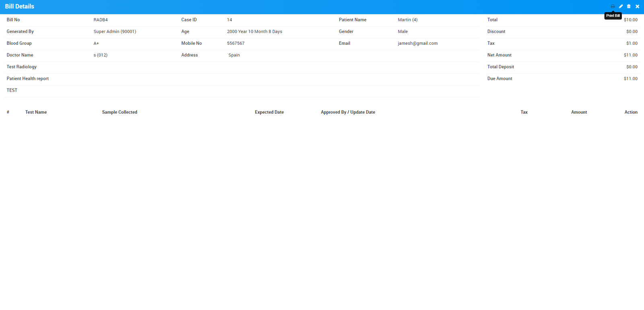The image size is (644, 310).
Task: Click the Sample Collected column header
Action: point(120,112)
